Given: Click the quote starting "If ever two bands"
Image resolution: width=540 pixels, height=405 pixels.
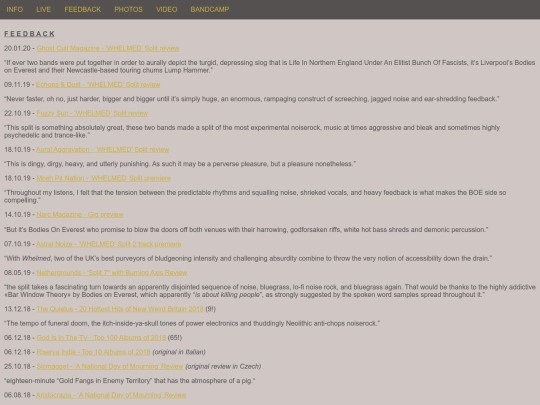Looking at the screenshot, I should (270, 66).
